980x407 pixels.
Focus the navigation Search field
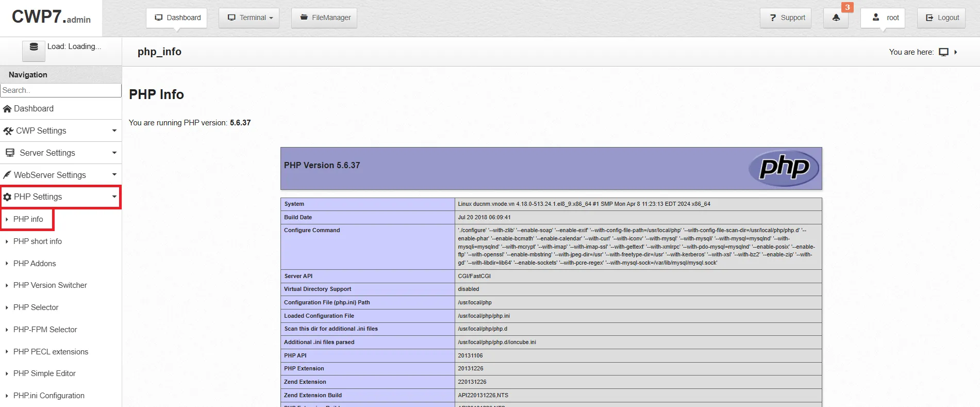tap(61, 90)
